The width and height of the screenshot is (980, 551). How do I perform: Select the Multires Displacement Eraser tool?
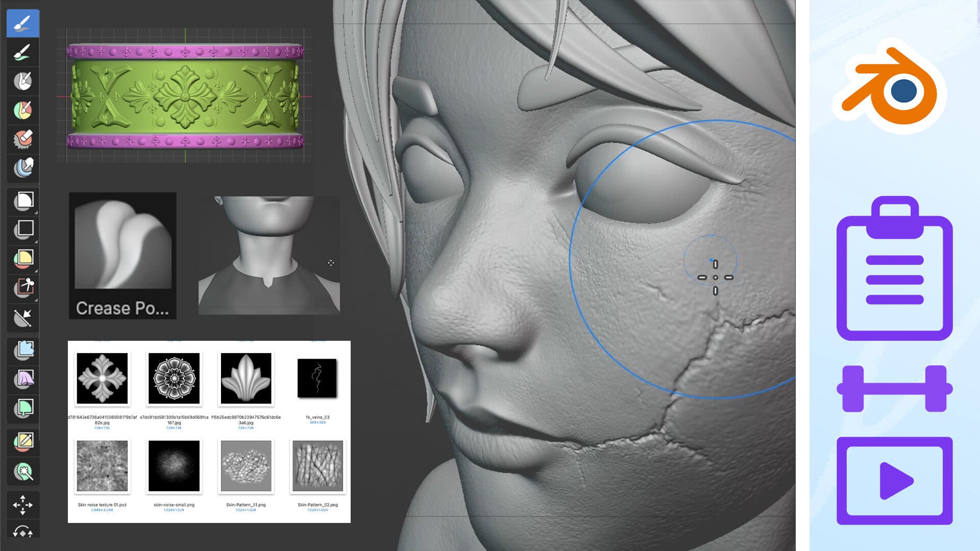click(x=23, y=139)
